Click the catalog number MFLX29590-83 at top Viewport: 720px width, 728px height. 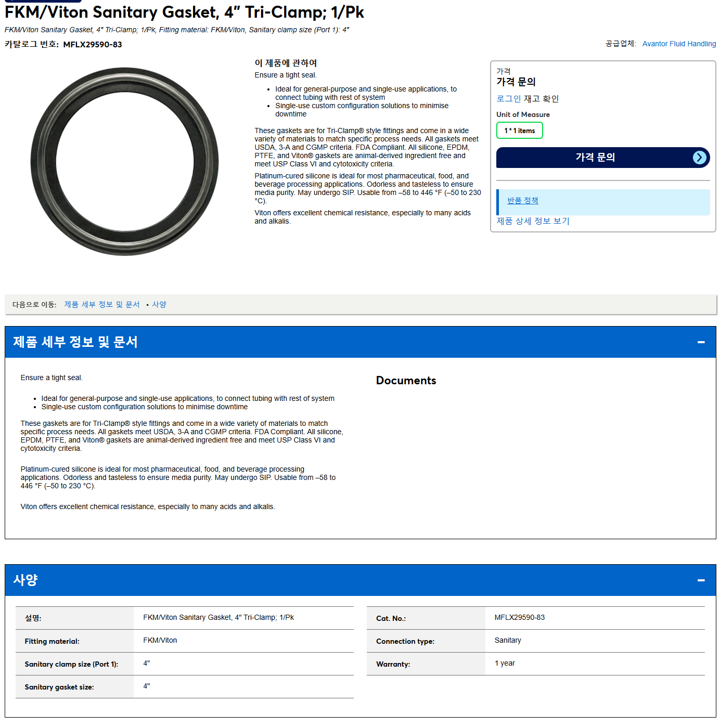click(x=93, y=45)
